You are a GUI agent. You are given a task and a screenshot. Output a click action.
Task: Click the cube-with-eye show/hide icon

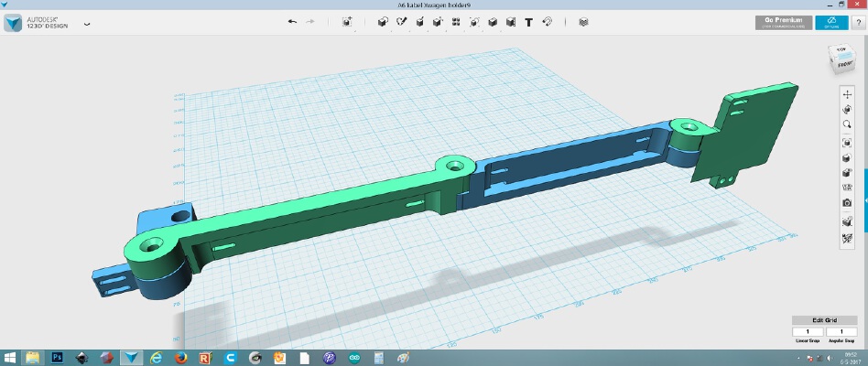pyautogui.click(x=846, y=173)
